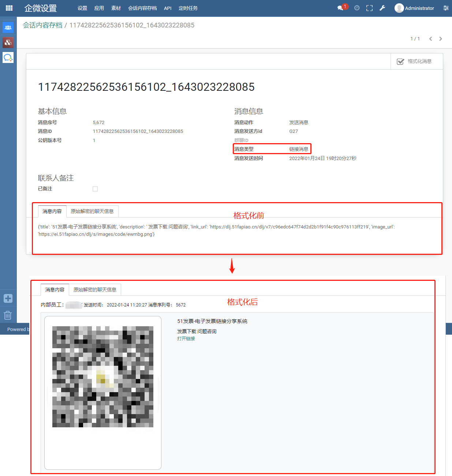Click the record title 11742822562536156102_1643023228085 heading
This screenshot has height=476, width=452.
[x=146, y=87]
